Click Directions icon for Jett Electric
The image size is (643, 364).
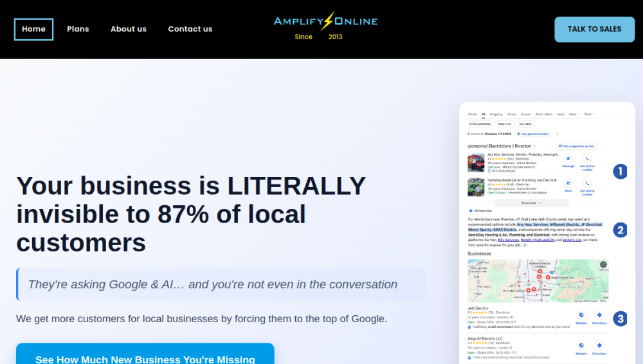pos(599,315)
